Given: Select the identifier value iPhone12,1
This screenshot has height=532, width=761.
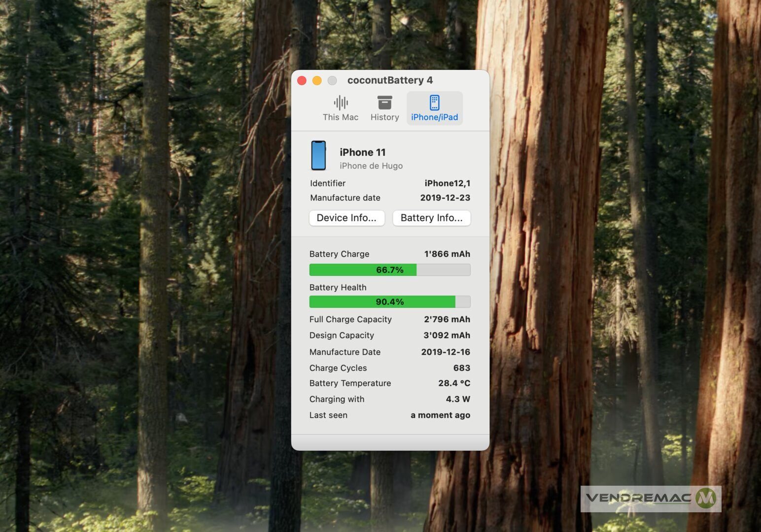Looking at the screenshot, I should click(447, 183).
